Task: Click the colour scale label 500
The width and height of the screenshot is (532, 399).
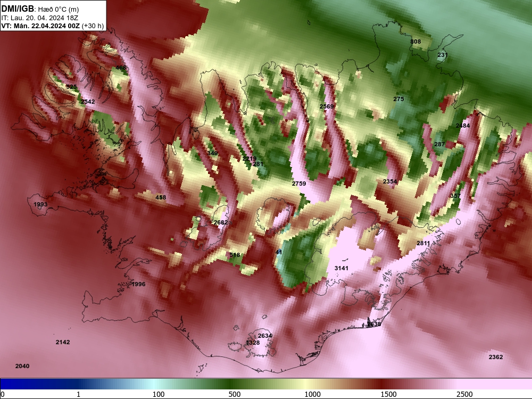Action: click(235, 394)
